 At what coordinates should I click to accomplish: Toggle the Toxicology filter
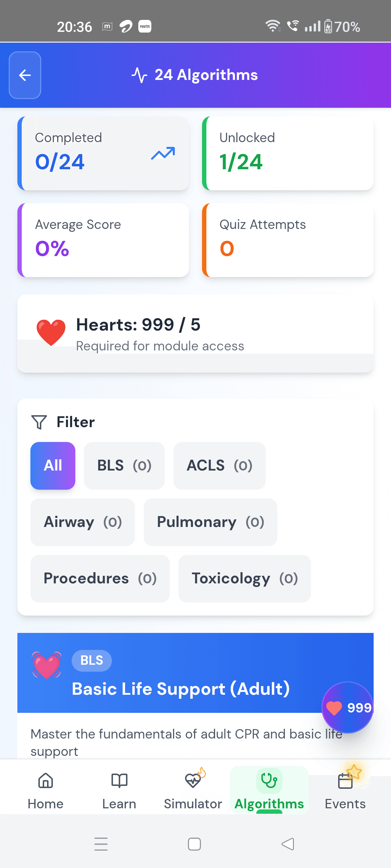tap(244, 578)
